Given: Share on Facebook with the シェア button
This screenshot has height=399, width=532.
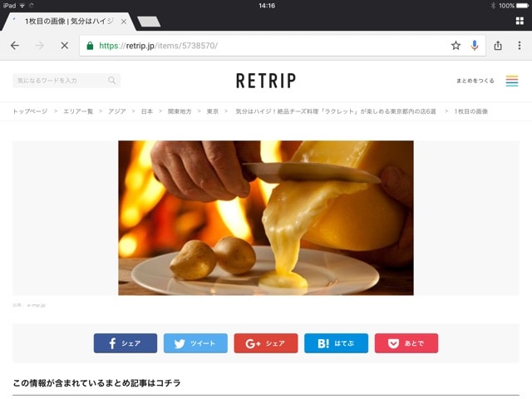Looking at the screenshot, I should click(x=126, y=343).
